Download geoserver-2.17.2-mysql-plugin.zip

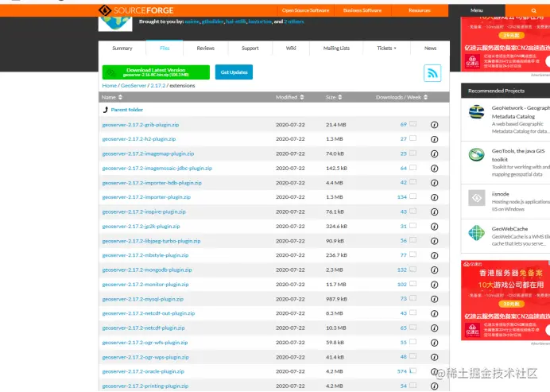coord(143,299)
